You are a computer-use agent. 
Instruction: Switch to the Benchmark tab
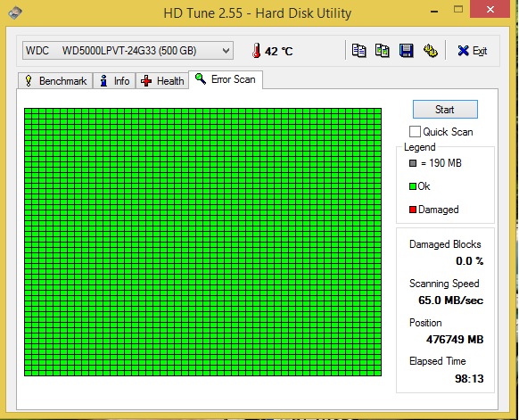point(55,81)
